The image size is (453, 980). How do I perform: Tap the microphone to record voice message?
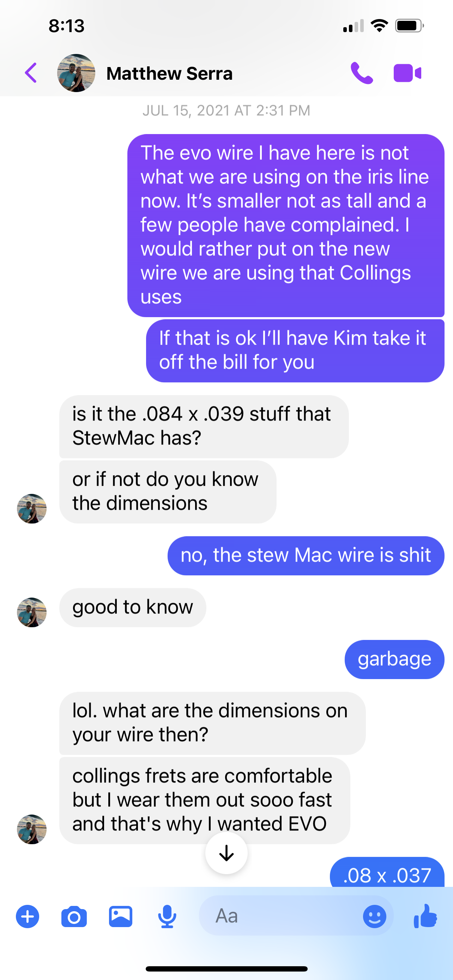[x=167, y=917]
